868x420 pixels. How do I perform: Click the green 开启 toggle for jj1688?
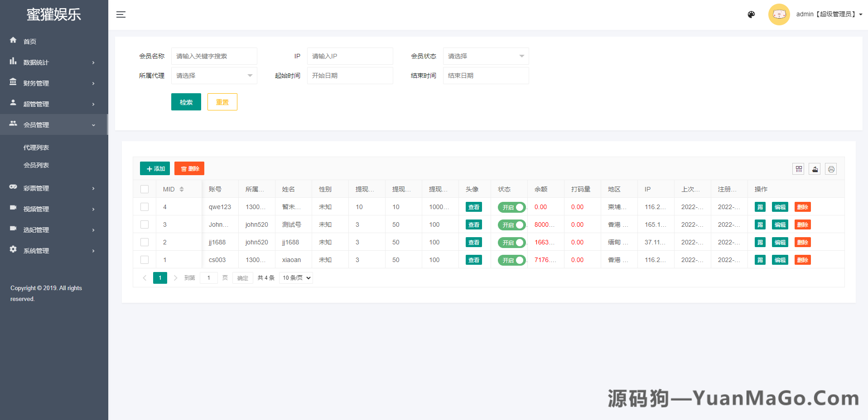512,242
